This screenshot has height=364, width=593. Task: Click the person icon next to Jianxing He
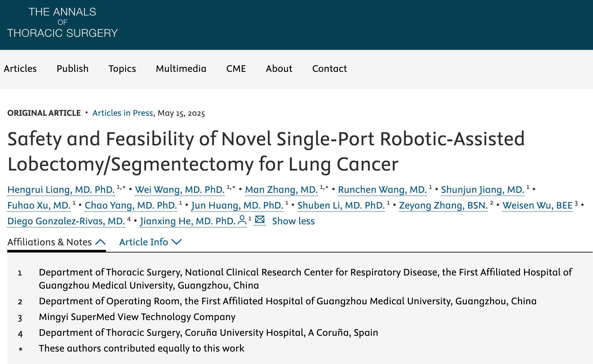coord(242,220)
